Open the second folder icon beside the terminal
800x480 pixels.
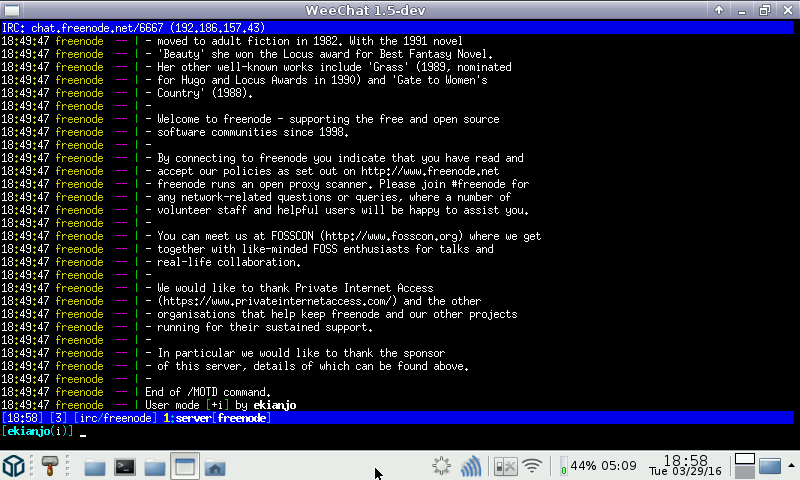click(x=155, y=467)
